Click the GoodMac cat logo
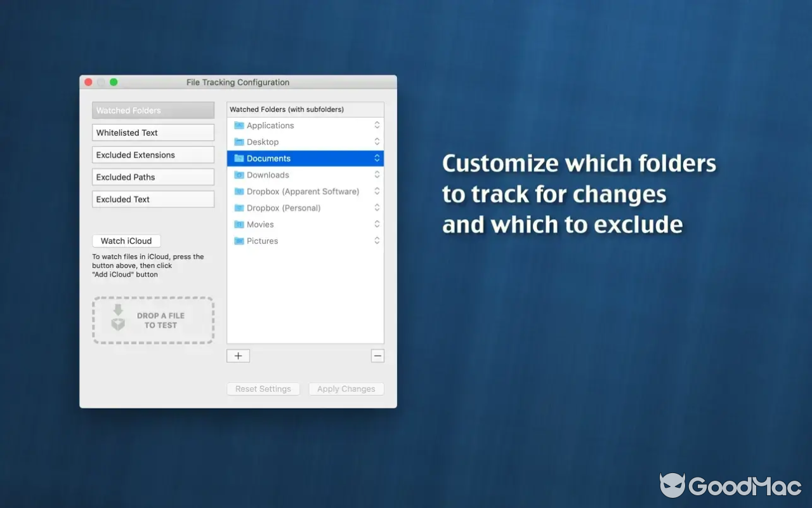 point(674,486)
